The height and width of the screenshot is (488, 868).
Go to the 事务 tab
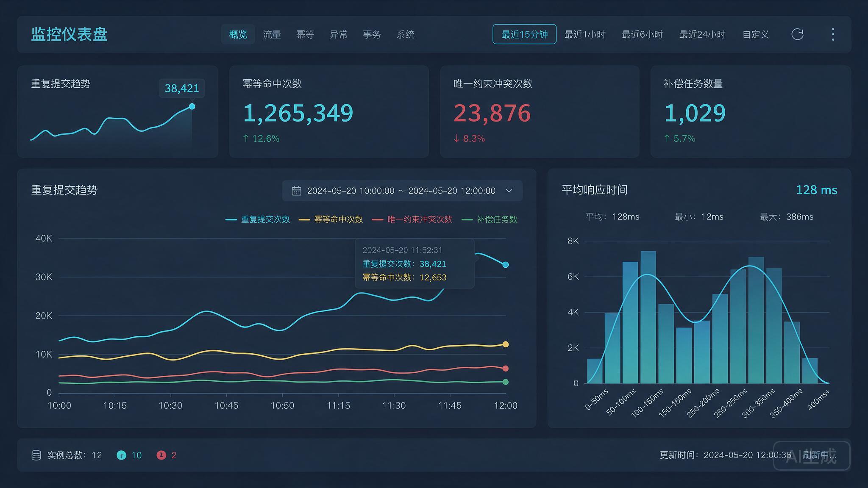(372, 34)
